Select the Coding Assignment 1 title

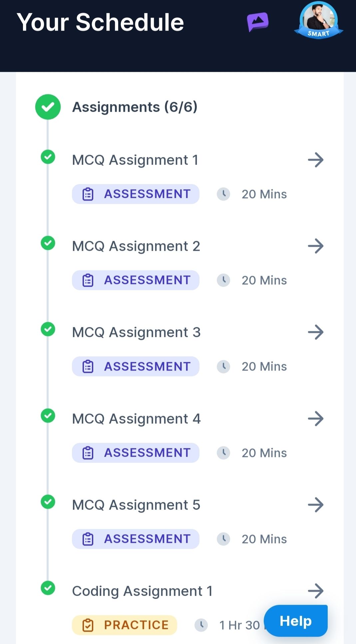coord(143,591)
